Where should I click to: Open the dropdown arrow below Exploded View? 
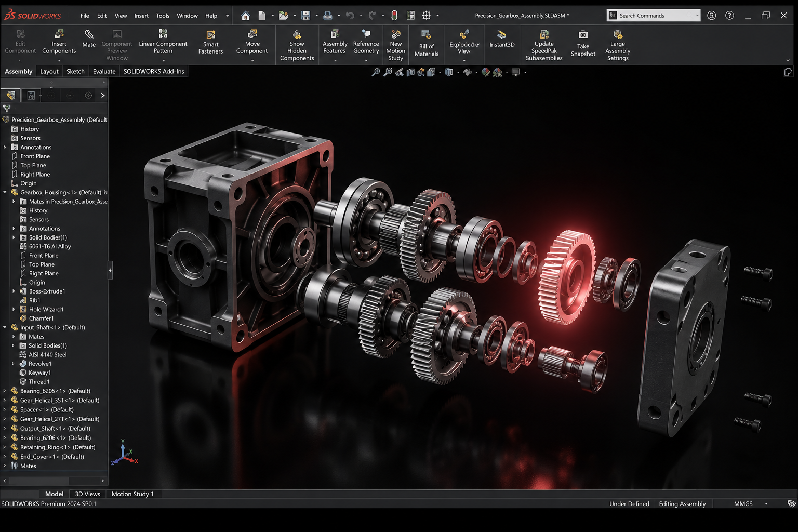464,60
